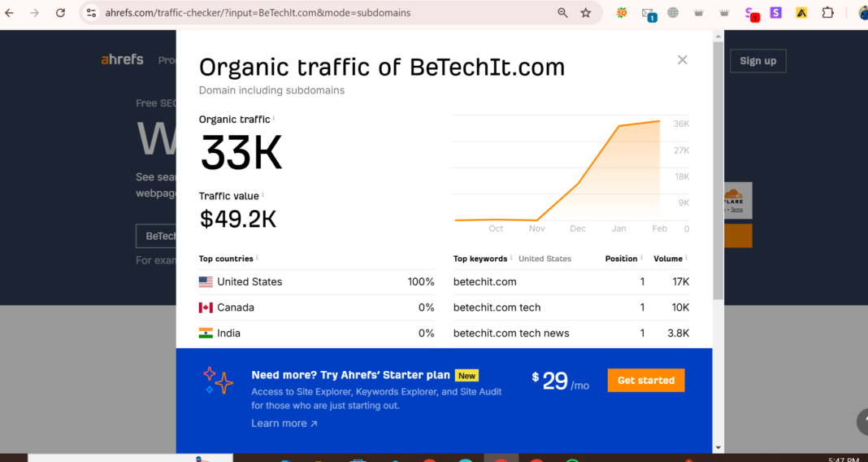Select the India country row
Screen dimensions: 868x462
[317, 333]
